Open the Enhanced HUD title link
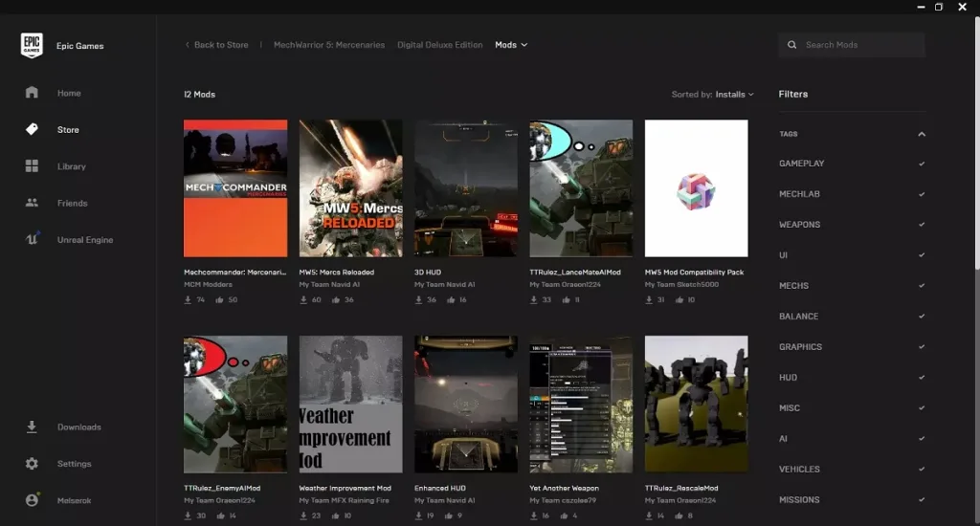This screenshot has height=526, width=980. (440, 489)
